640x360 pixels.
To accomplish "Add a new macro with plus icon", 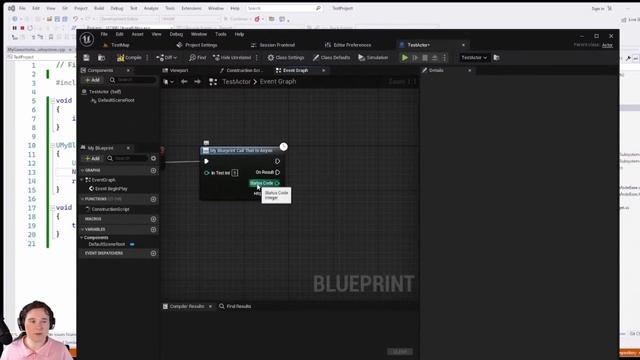I will tap(153, 219).
